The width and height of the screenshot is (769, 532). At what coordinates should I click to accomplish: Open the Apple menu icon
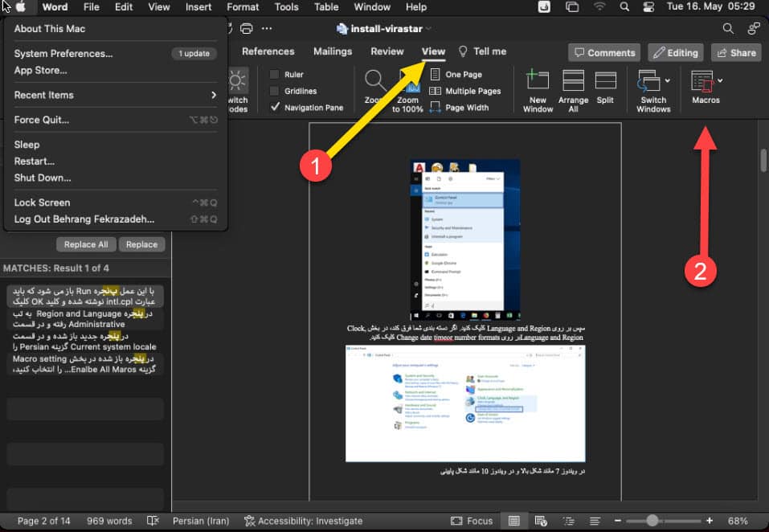coord(21,7)
